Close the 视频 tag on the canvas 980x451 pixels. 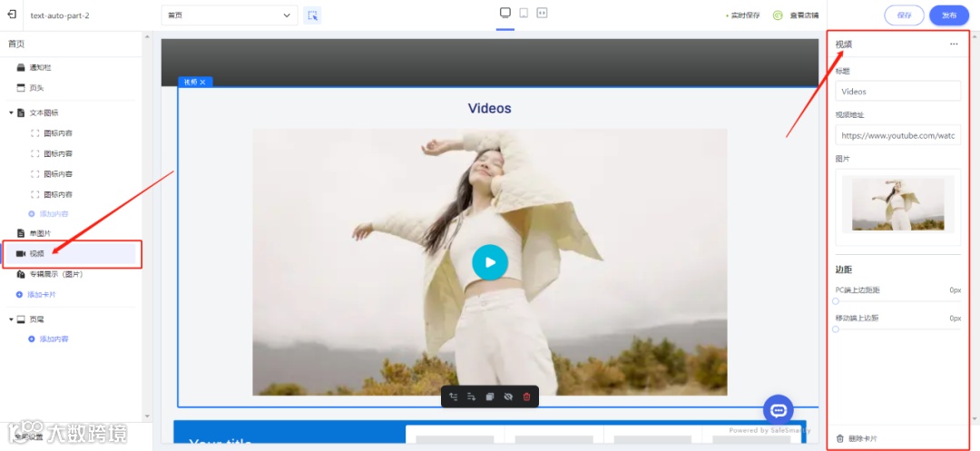point(202,82)
